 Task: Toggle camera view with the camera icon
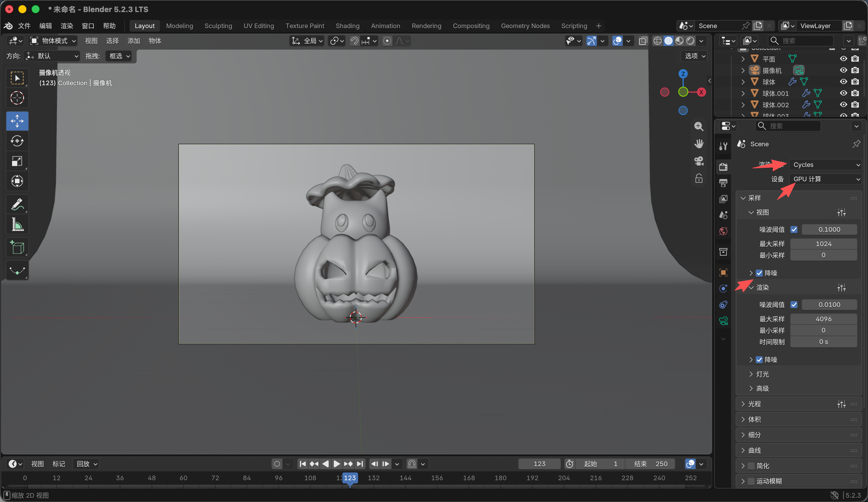699,161
